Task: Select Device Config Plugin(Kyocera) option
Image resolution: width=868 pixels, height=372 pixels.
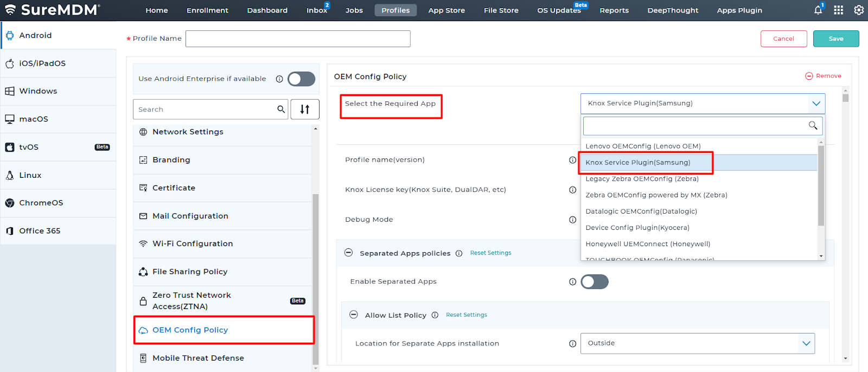Action: [699, 228]
